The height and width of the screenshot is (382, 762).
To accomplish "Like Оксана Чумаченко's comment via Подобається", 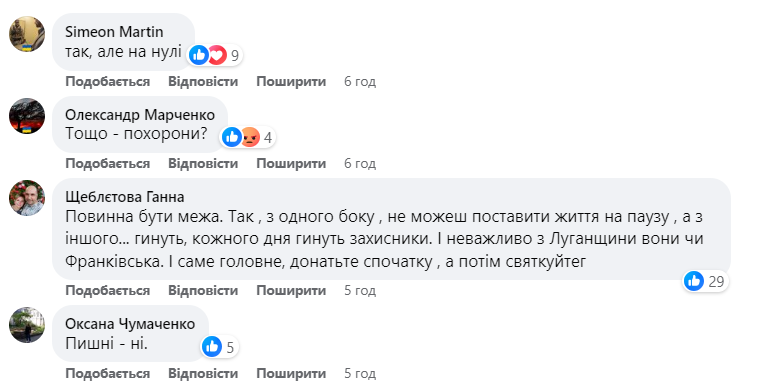I will pos(107,373).
